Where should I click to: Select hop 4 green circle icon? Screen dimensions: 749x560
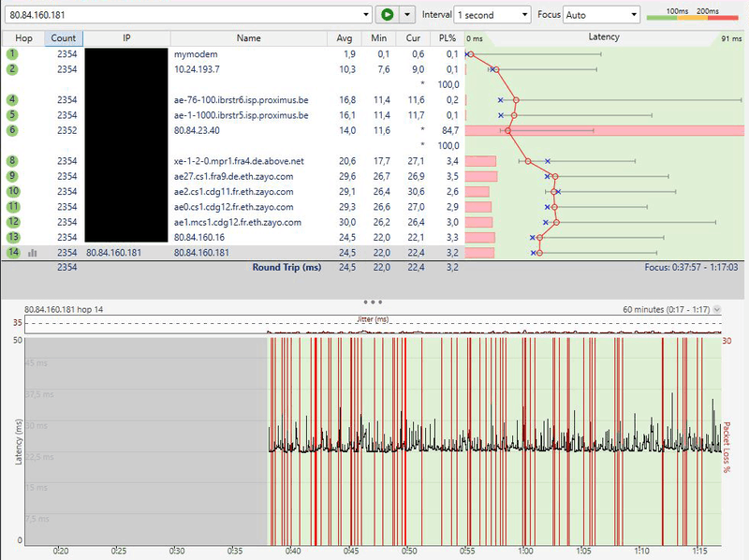pyautogui.click(x=12, y=100)
